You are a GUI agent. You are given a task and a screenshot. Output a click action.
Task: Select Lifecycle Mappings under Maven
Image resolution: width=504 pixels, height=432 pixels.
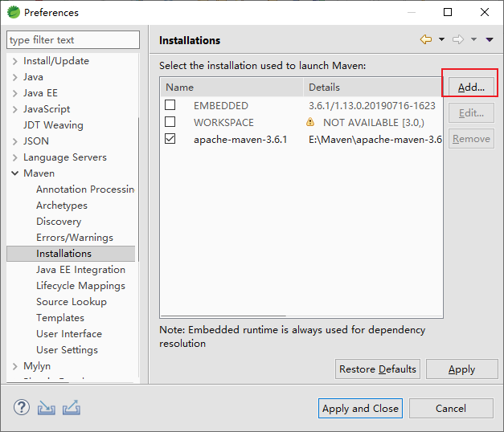(x=80, y=286)
